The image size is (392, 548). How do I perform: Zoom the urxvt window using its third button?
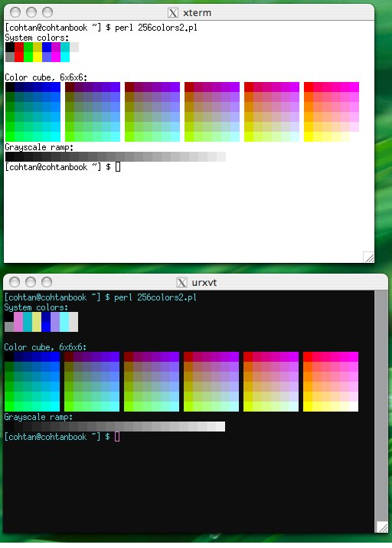47,282
